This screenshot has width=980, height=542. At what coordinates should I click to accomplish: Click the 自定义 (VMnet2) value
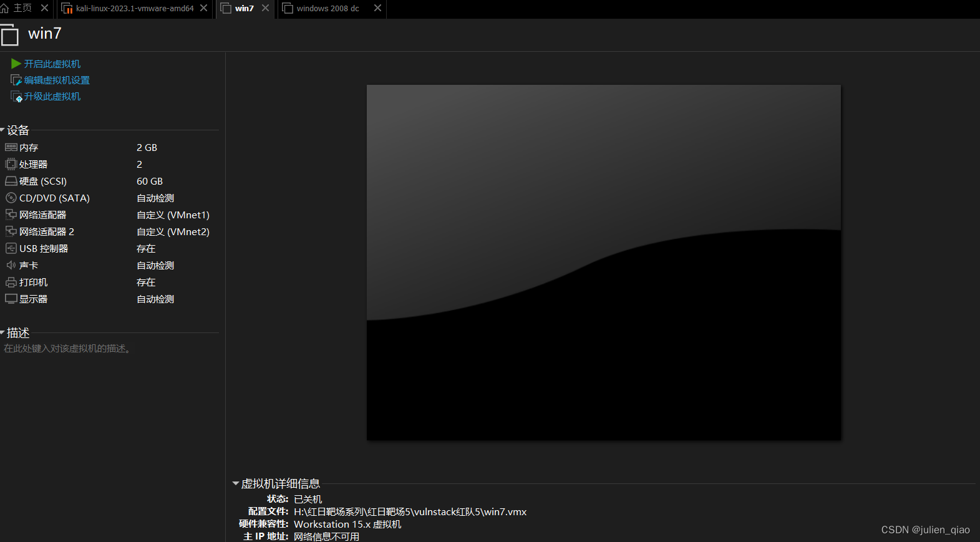click(x=173, y=231)
